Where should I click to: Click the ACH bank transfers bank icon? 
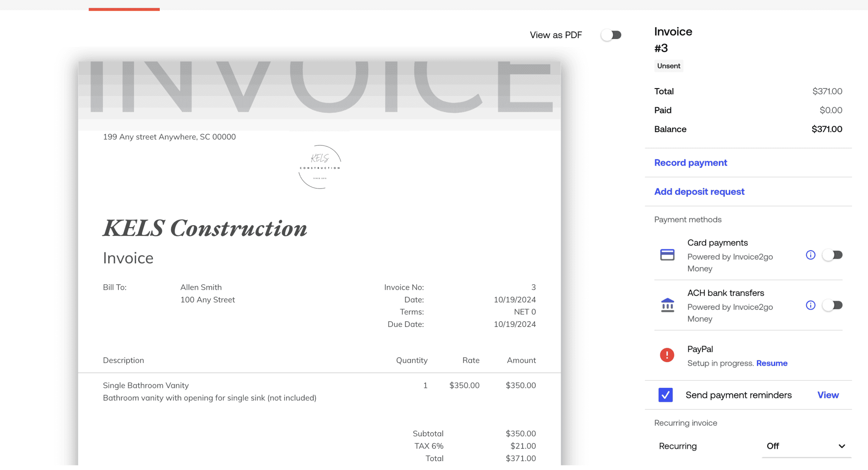(667, 305)
